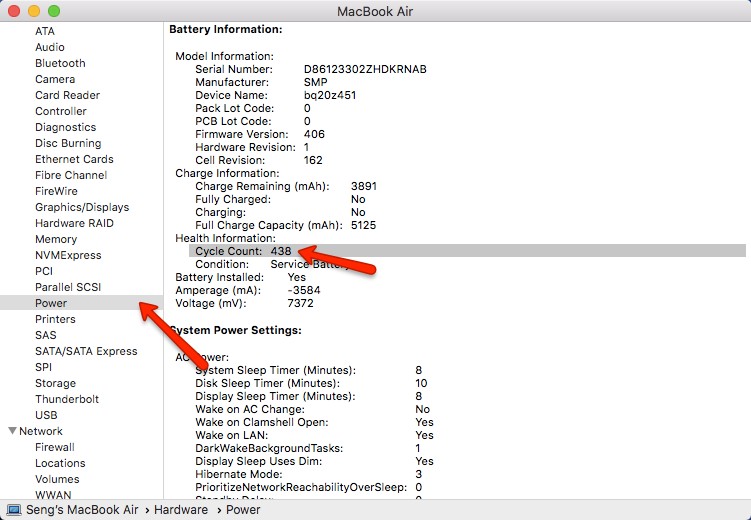Select FireWire in the sidebar
This screenshot has width=751, height=520.
point(56,191)
